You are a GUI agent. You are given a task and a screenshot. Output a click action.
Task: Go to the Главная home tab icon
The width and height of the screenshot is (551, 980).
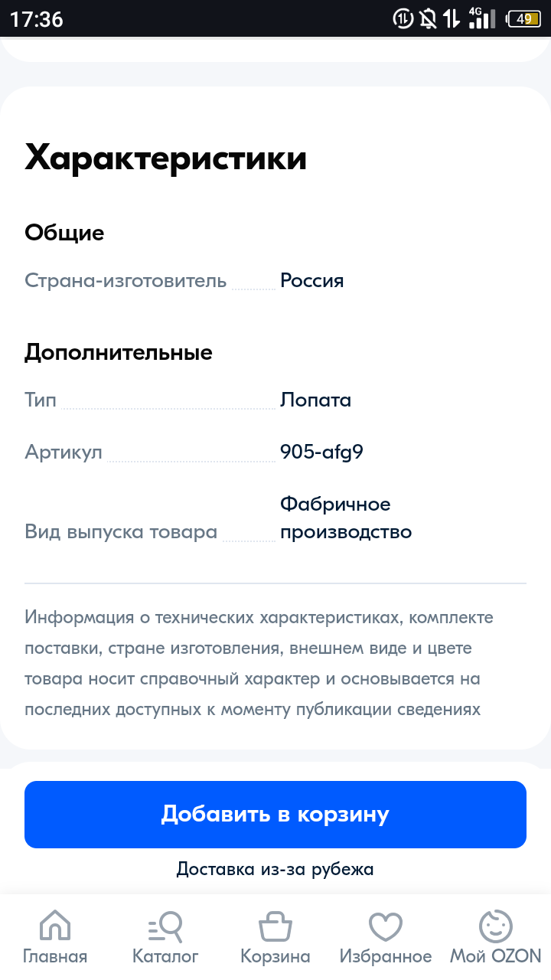tap(55, 927)
